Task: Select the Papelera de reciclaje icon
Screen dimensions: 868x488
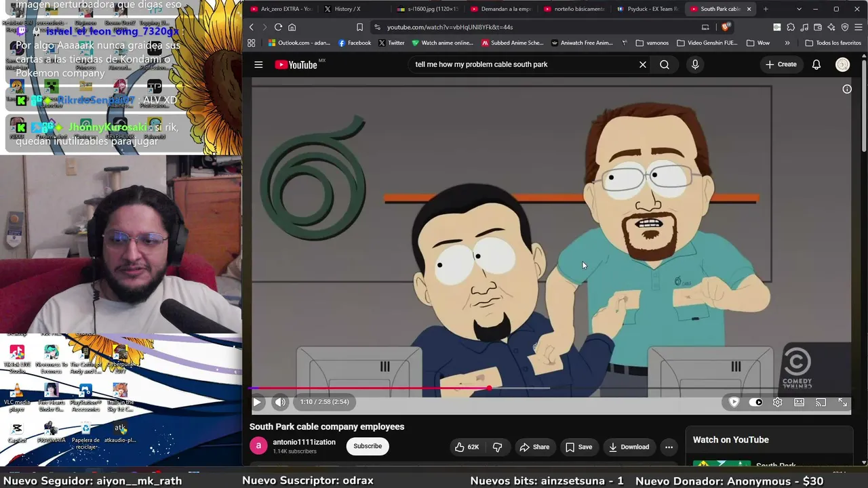Action: click(85, 435)
